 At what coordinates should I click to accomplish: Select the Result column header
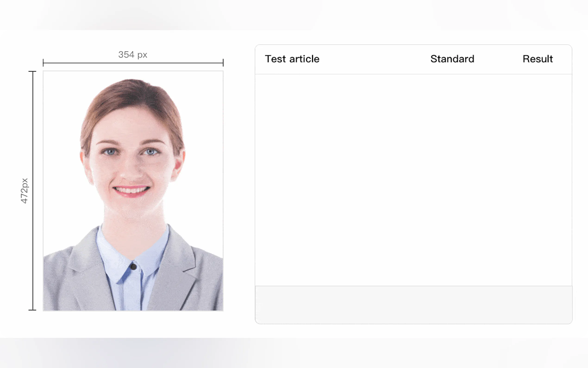click(538, 59)
